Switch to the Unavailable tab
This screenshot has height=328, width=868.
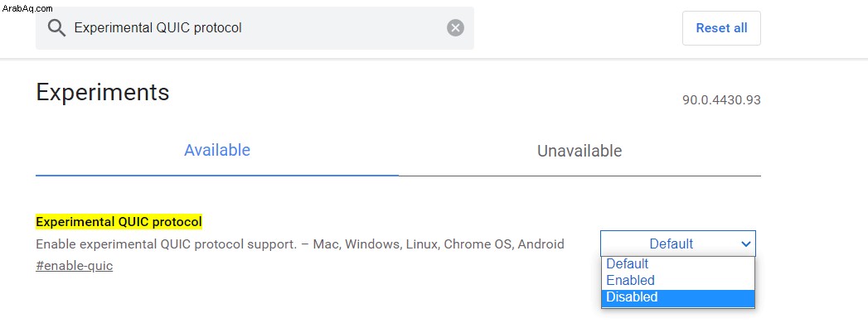(579, 151)
